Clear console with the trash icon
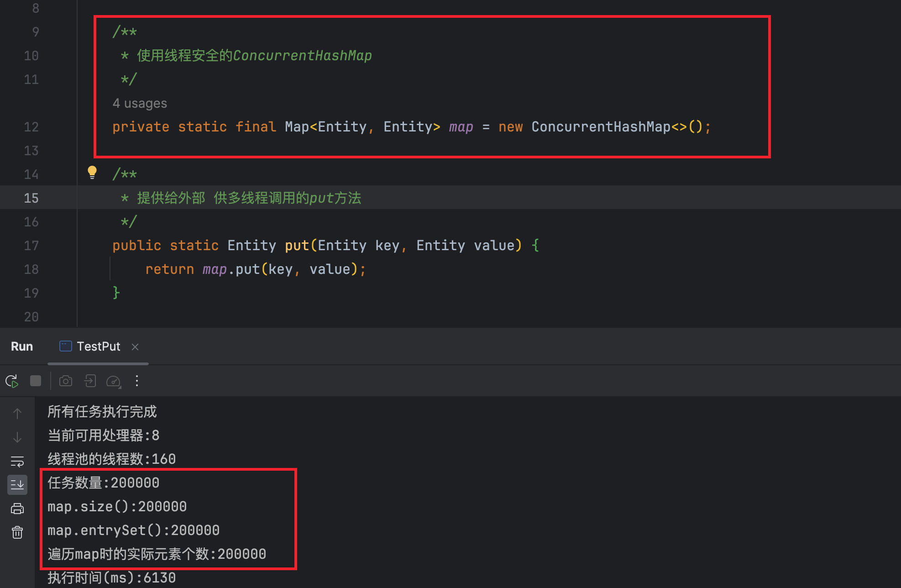The width and height of the screenshot is (901, 588). coord(17,532)
